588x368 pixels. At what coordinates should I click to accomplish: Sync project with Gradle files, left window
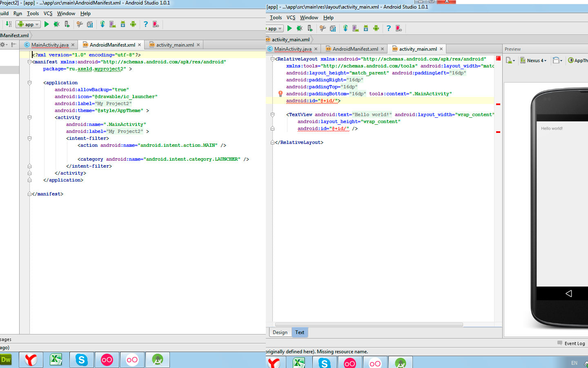[102, 25]
